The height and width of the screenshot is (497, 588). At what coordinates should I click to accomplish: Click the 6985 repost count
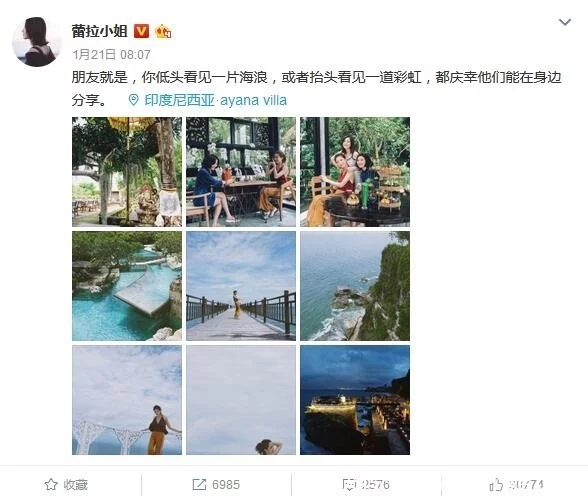coord(226,485)
